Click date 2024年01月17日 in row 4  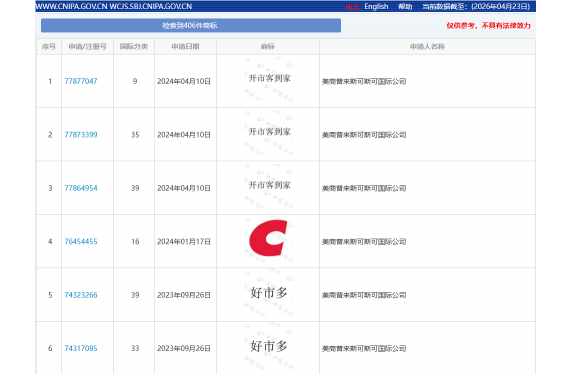coord(184,241)
